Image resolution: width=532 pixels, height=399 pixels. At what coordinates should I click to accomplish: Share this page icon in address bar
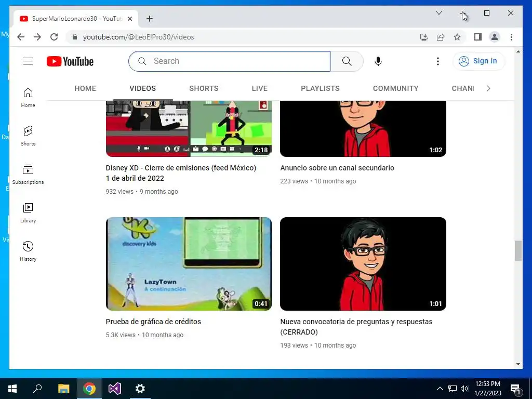[441, 37]
